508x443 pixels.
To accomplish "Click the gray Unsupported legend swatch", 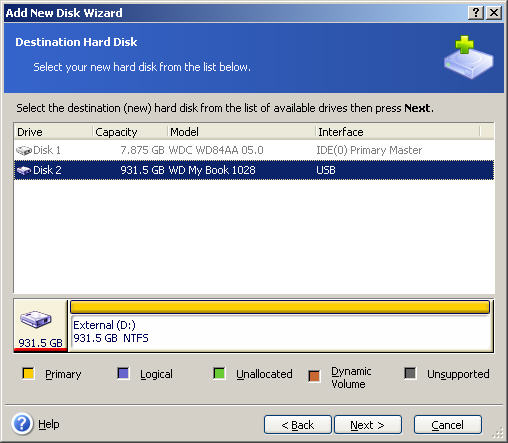I will click(x=410, y=373).
